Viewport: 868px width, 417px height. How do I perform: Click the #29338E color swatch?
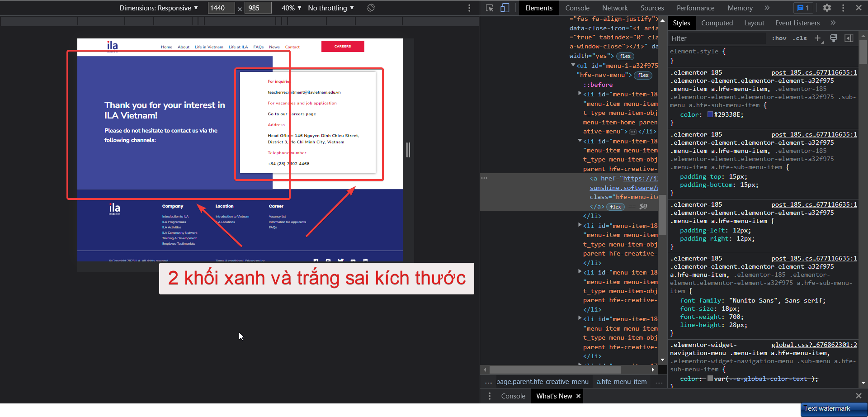710,114
